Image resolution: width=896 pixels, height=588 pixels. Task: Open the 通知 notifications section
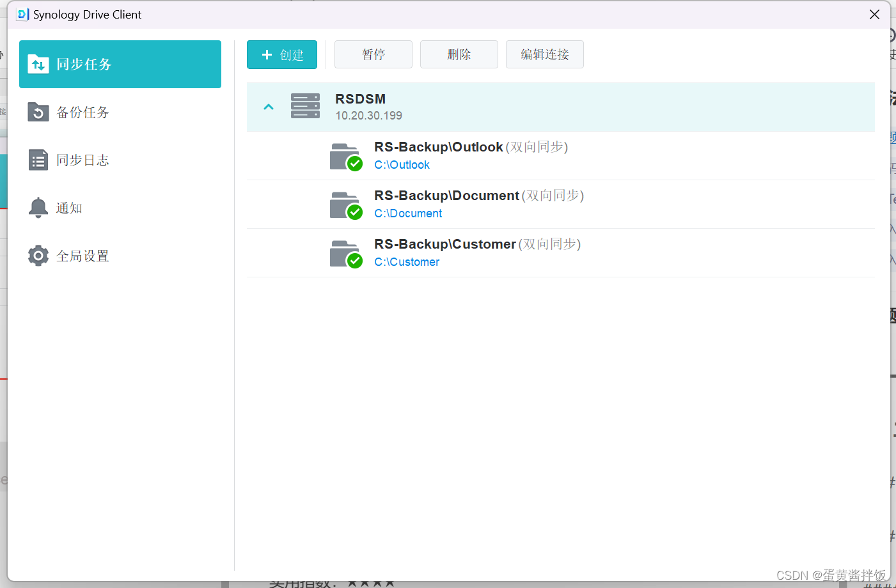pos(120,208)
